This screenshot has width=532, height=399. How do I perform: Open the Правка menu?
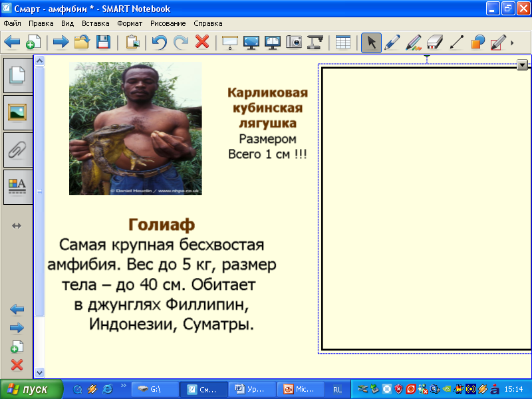tap(41, 23)
